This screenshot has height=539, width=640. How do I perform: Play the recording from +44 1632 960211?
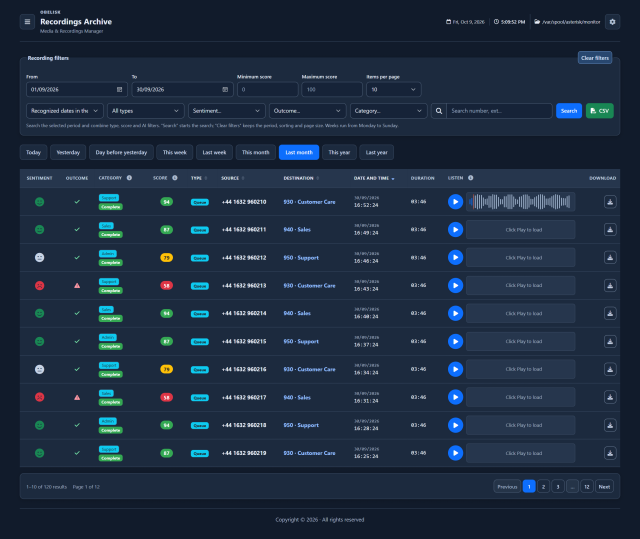456,230
